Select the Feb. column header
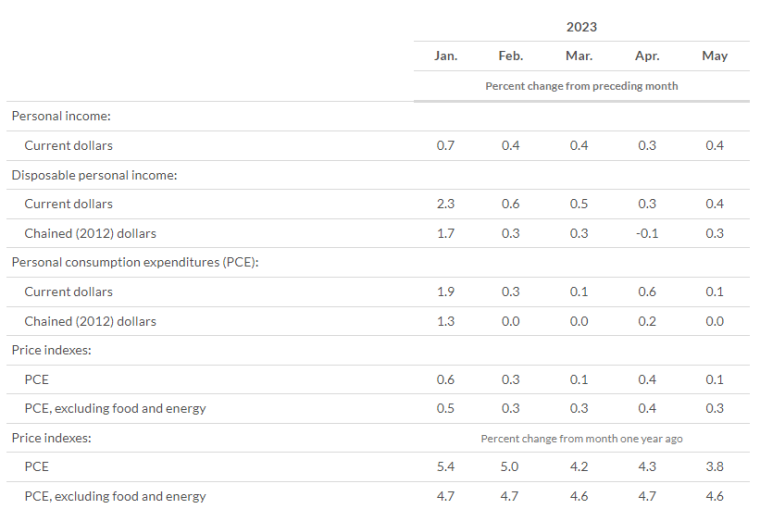Screen dimensions: 760x509 [x=510, y=56]
